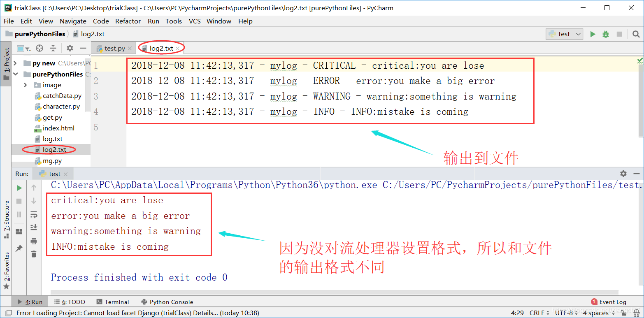Close the test.py editor tab
Screen dimensions: 644x318
point(130,49)
